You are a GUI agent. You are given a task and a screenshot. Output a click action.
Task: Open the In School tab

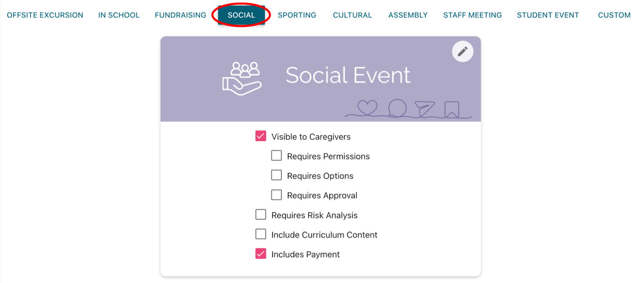(119, 15)
